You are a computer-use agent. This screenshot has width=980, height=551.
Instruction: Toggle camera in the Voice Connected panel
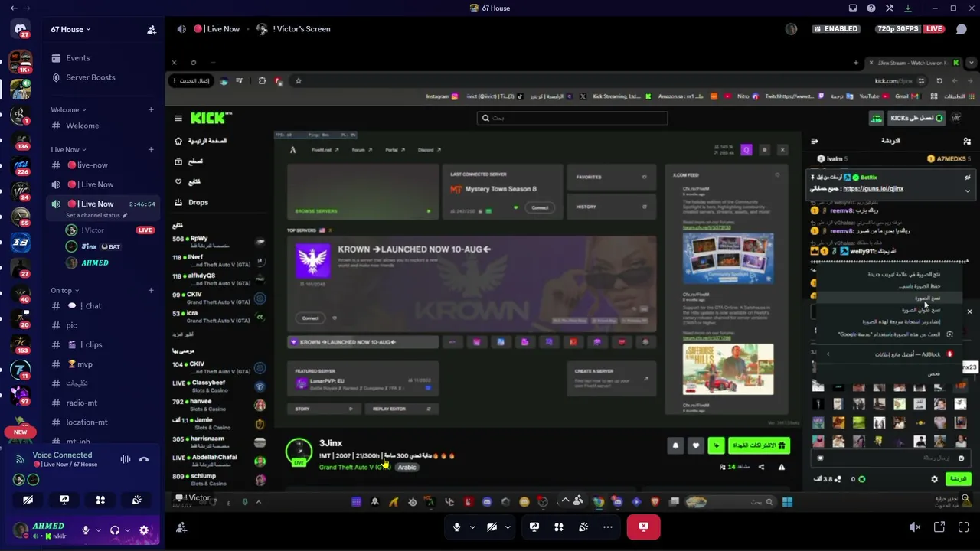[x=28, y=500]
